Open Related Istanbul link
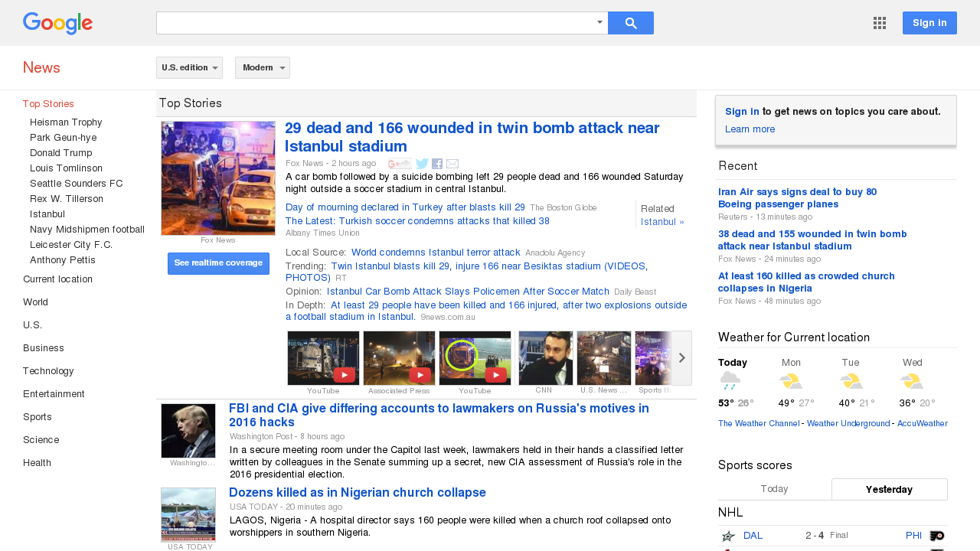The image size is (980, 551). pos(662,222)
